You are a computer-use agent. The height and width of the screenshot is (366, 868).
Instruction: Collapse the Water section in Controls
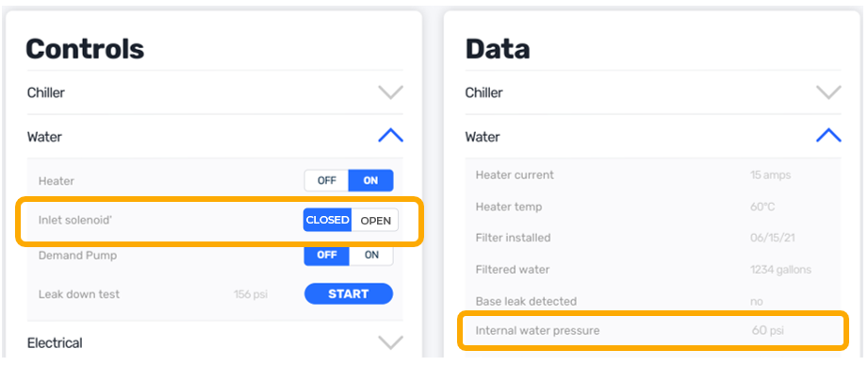391,136
